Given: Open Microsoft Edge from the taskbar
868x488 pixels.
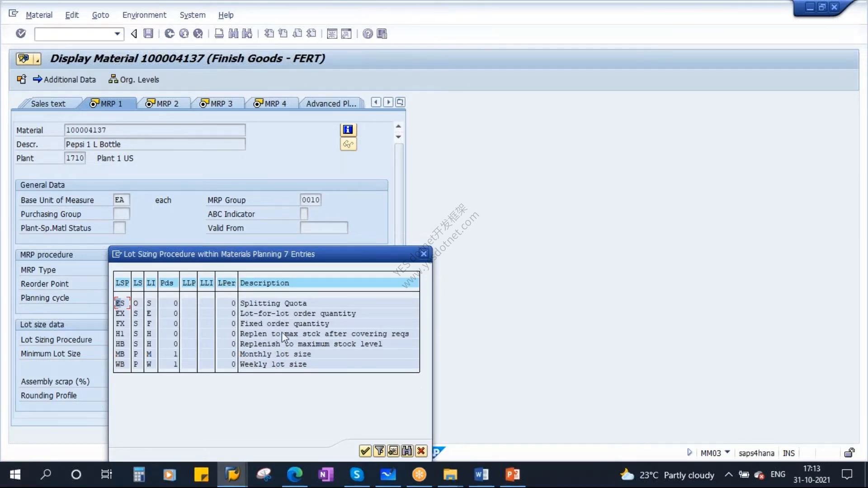Looking at the screenshot, I should [x=295, y=474].
